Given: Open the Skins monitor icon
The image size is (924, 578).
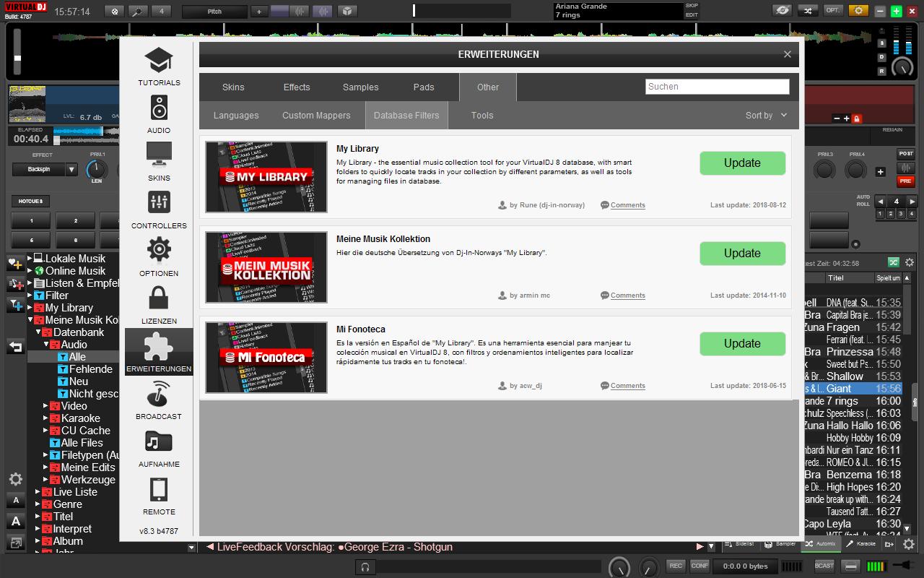Looking at the screenshot, I should 159,155.
